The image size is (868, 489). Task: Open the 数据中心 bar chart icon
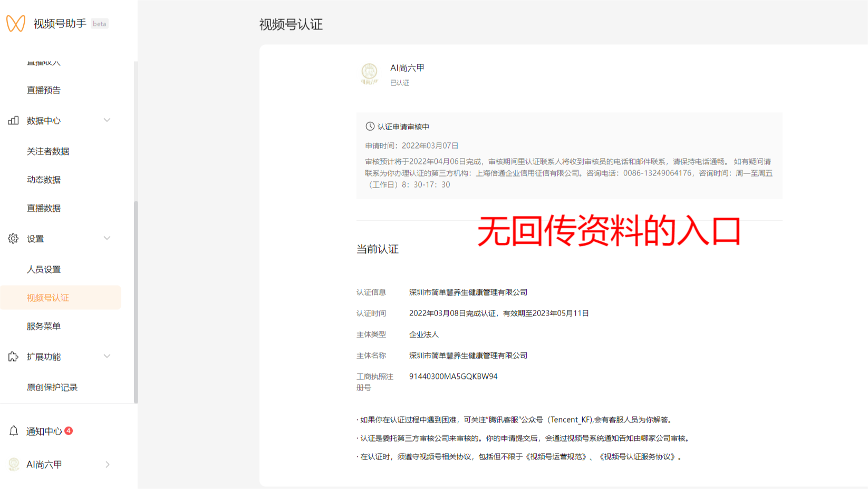pyautogui.click(x=13, y=121)
